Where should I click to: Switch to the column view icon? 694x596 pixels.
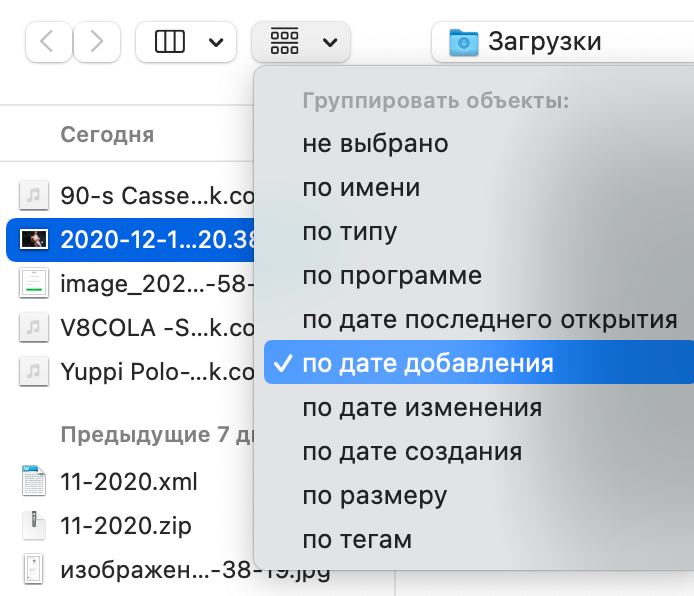(170, 42)
